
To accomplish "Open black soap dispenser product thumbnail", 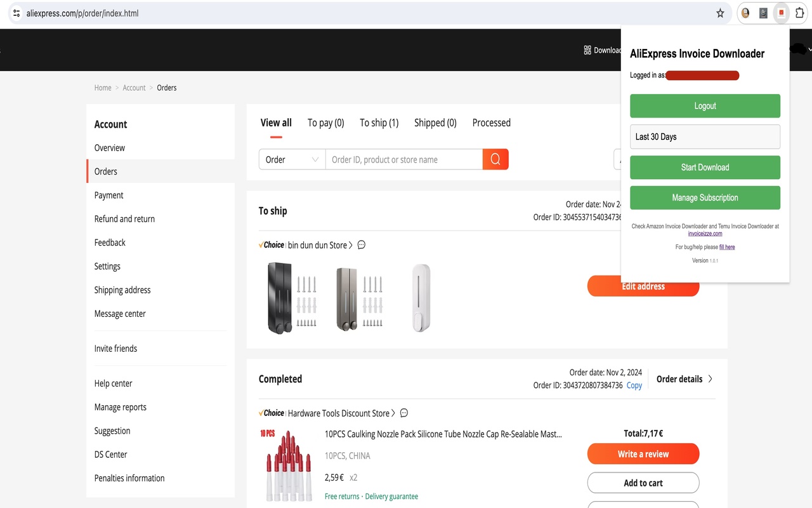I will tap(292, 297).
